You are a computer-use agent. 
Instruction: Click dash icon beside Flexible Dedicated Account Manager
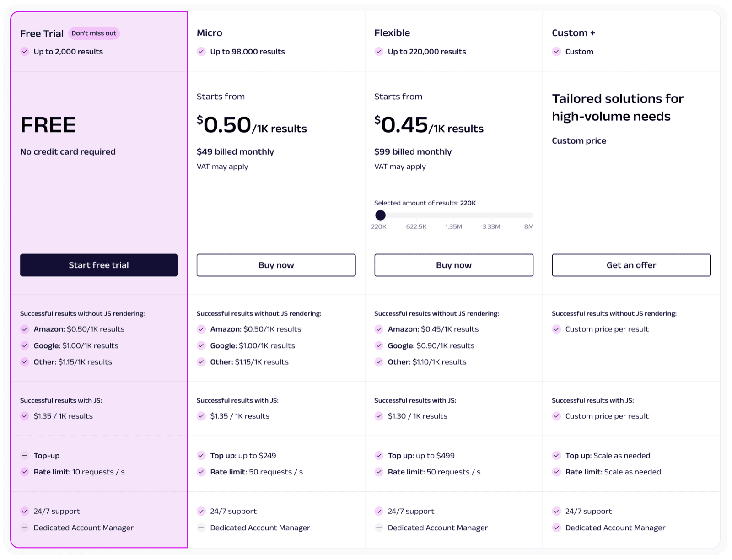[x=379, y=528]
